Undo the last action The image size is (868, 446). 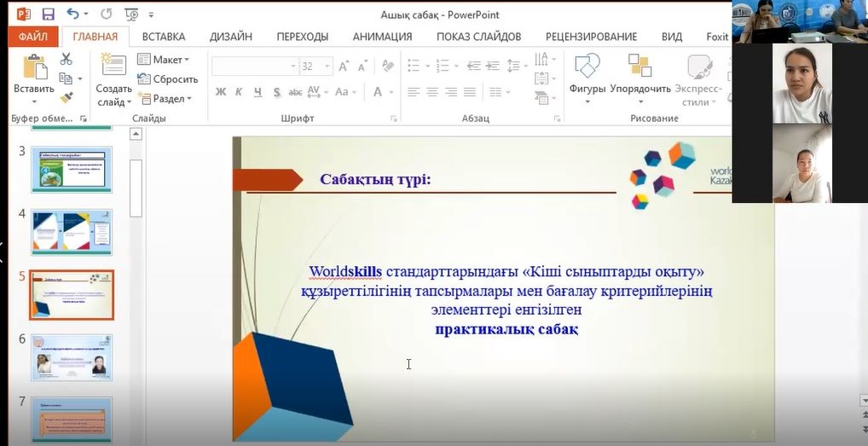tap(72, 14)
